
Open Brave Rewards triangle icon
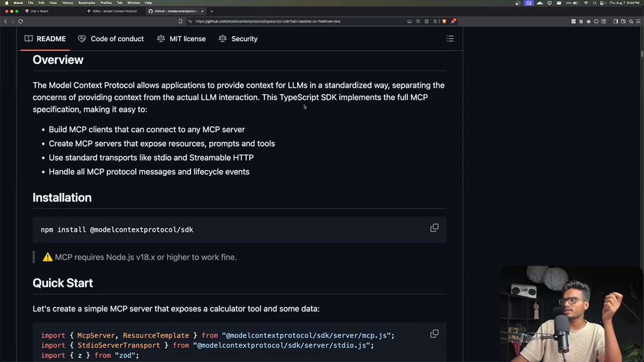point(453,21)
